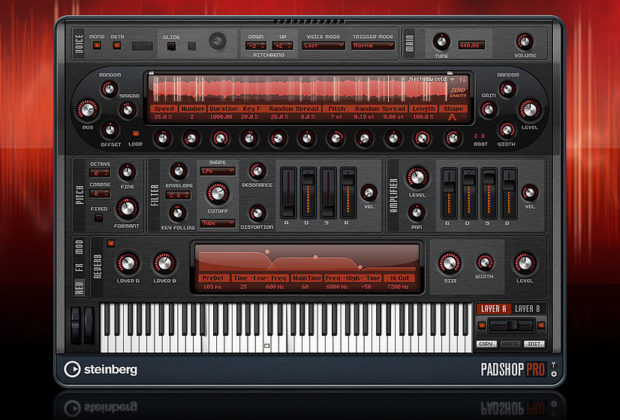Click the Glide time knob
This screenshot has height=420, width=620.
217,41
